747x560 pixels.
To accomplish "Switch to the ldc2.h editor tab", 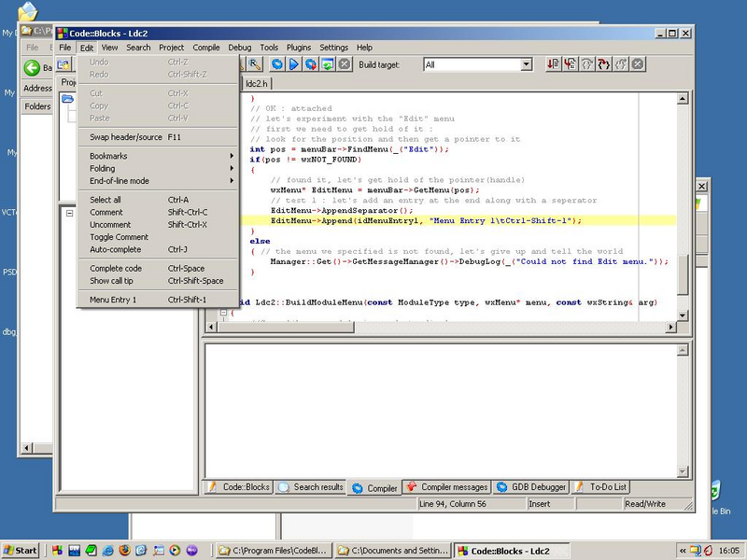I will click(x=256, y=83).
